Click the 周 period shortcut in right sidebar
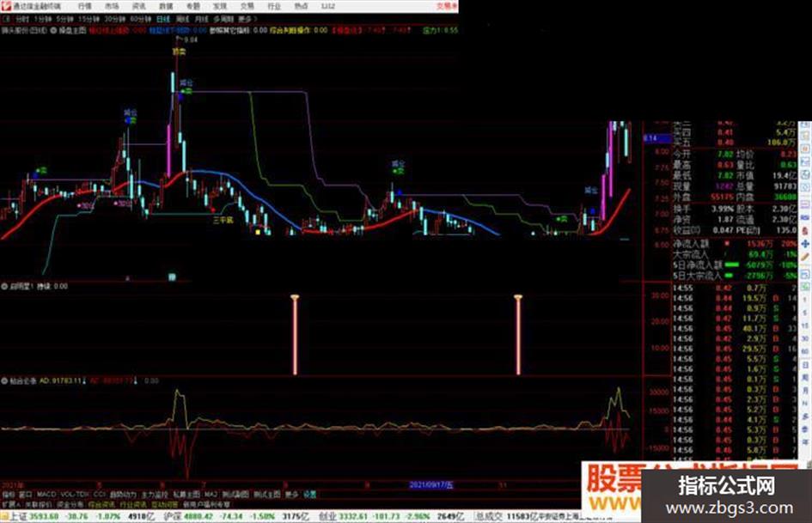Screen dimensions: 812x523 (805, 378)
